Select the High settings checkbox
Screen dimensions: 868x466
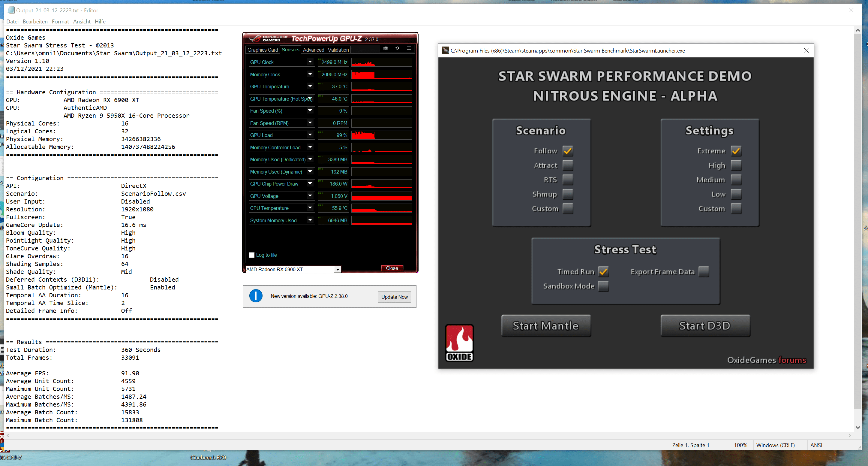(736, 165)
